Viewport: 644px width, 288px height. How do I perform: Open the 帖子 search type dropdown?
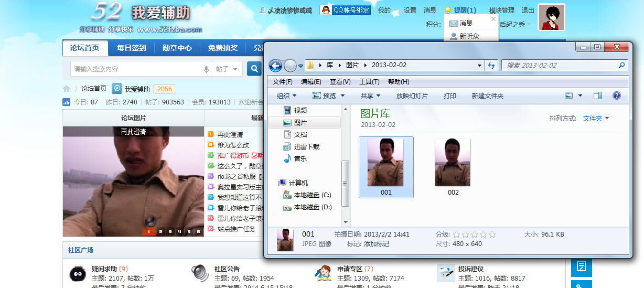(227, 69)
